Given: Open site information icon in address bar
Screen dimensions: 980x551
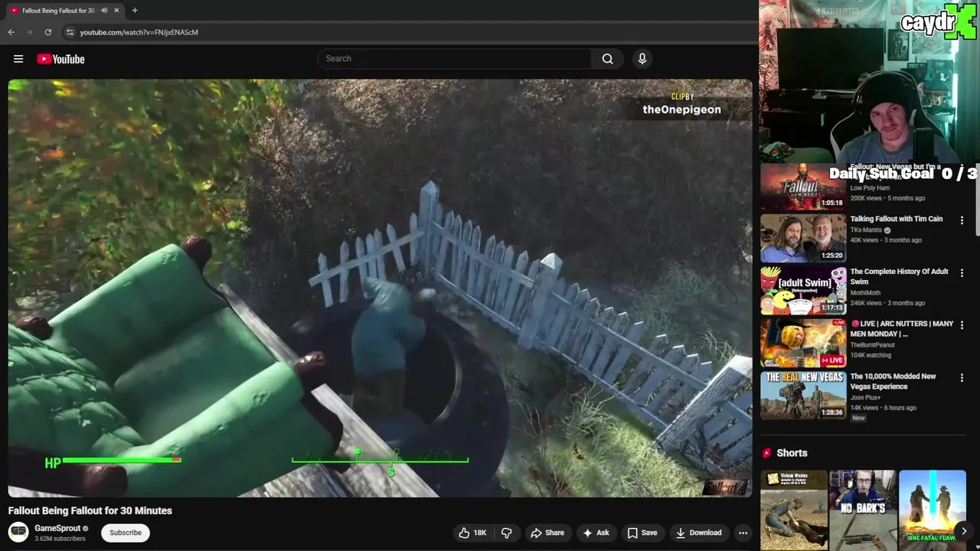Looking at the screenshot, I should [x=70, y=32].
